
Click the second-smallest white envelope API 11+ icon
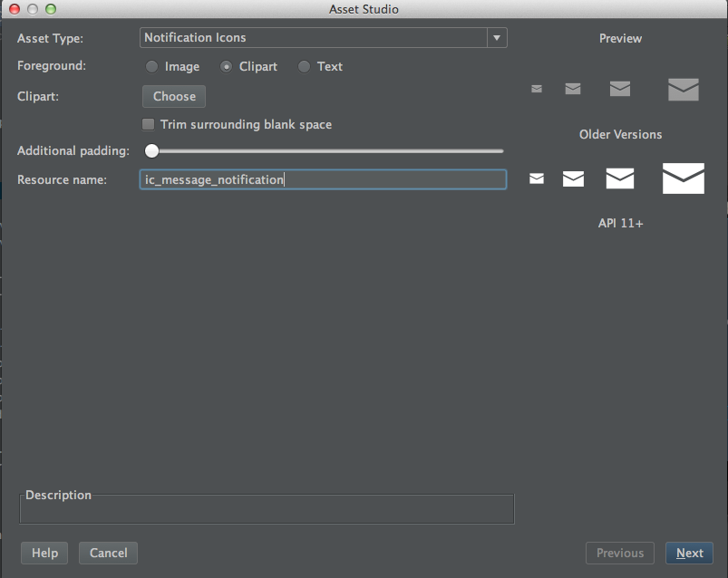(573, 178)
